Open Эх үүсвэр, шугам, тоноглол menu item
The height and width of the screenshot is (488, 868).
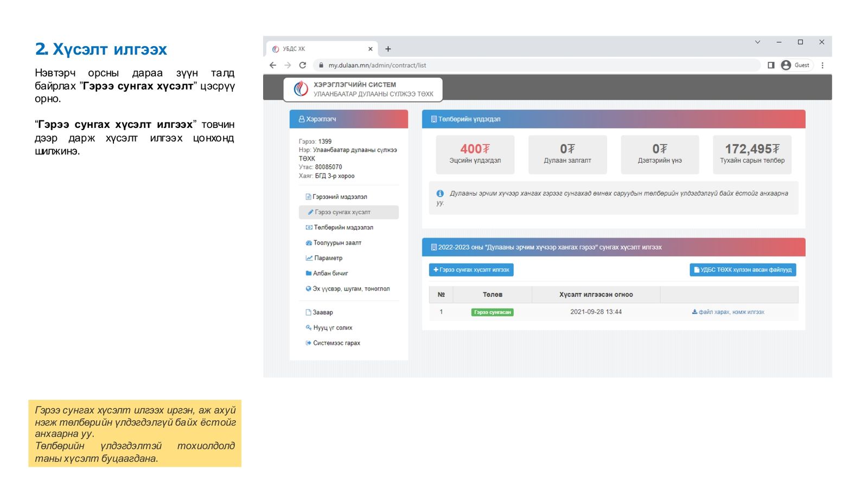coord(348,288)
